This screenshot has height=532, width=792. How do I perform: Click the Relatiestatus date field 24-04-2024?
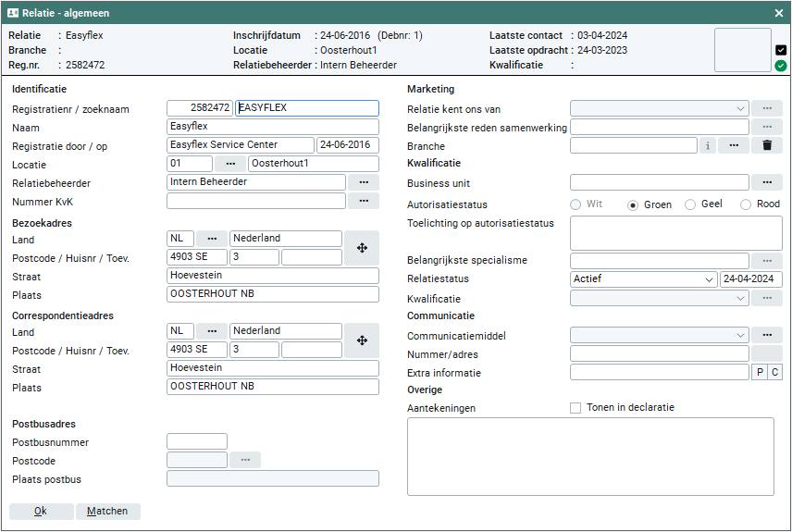[x=751, y=279]
